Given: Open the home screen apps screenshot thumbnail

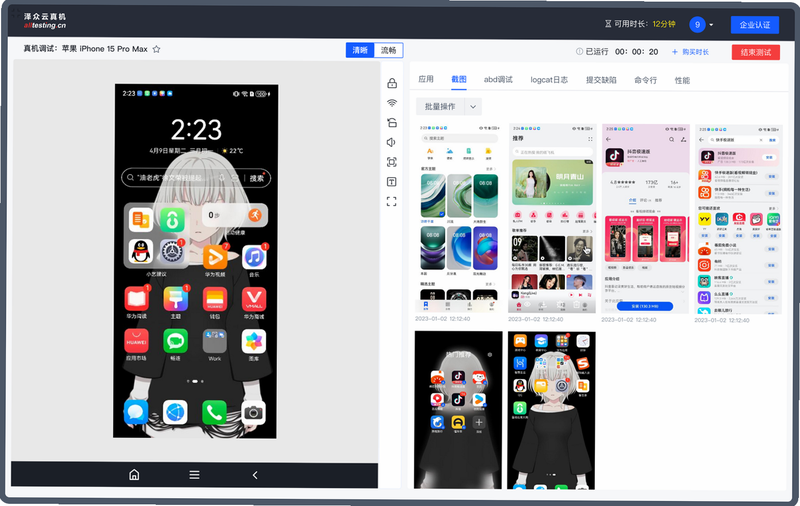Looking at the screenshot, I should (x=552, y=410).
